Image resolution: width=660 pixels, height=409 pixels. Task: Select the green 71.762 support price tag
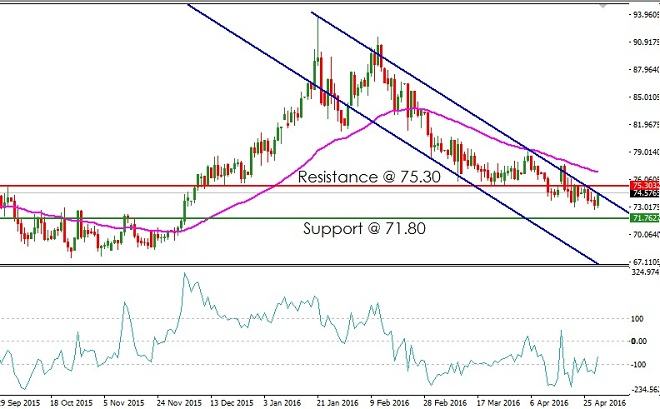(645, 218)
